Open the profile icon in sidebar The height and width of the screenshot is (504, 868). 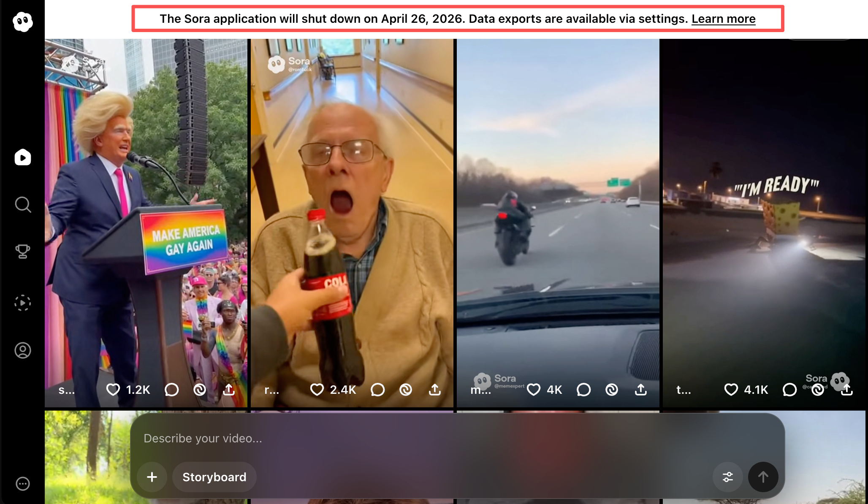(22, 350)
